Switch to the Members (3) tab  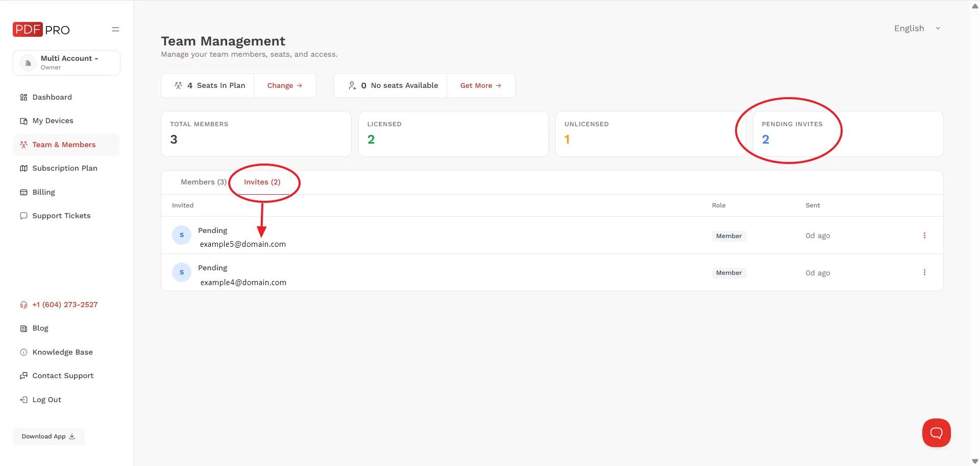204,182
